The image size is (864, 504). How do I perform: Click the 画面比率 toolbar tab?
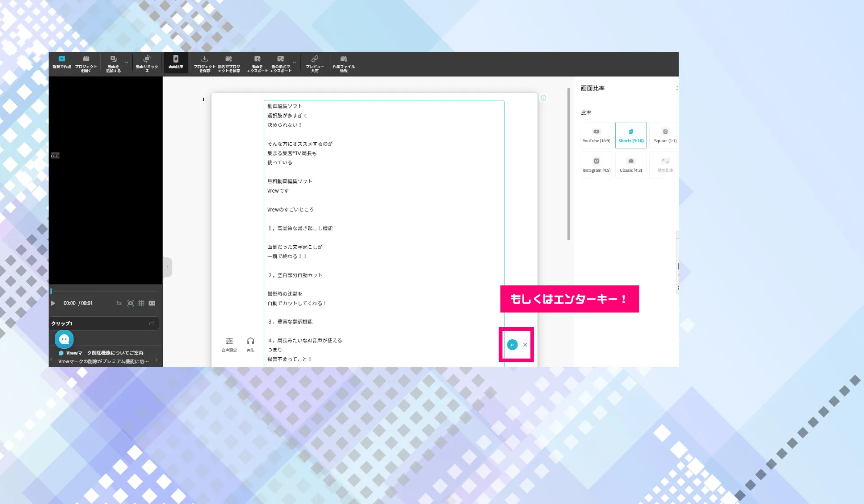(x=175, y=63)
